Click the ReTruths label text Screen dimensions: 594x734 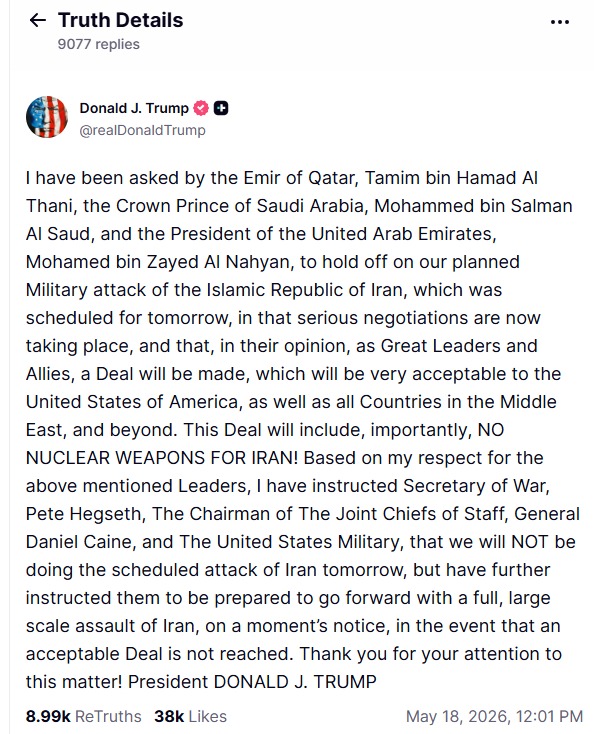point(108,716)
